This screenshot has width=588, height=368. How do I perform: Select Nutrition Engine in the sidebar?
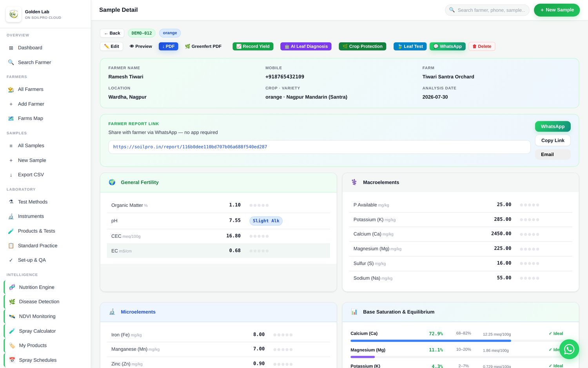coord(45,287)
